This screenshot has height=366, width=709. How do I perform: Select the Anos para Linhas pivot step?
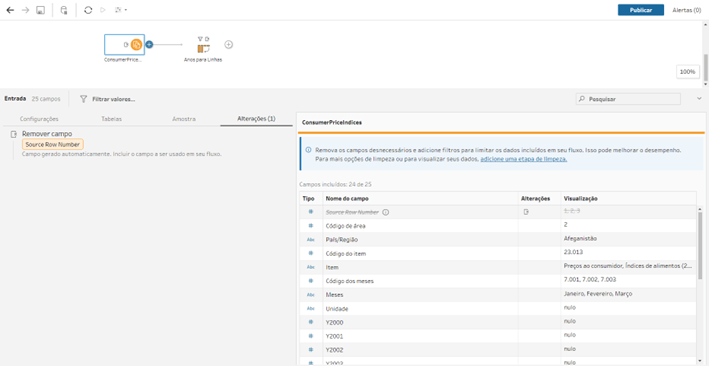pos(203,48)
